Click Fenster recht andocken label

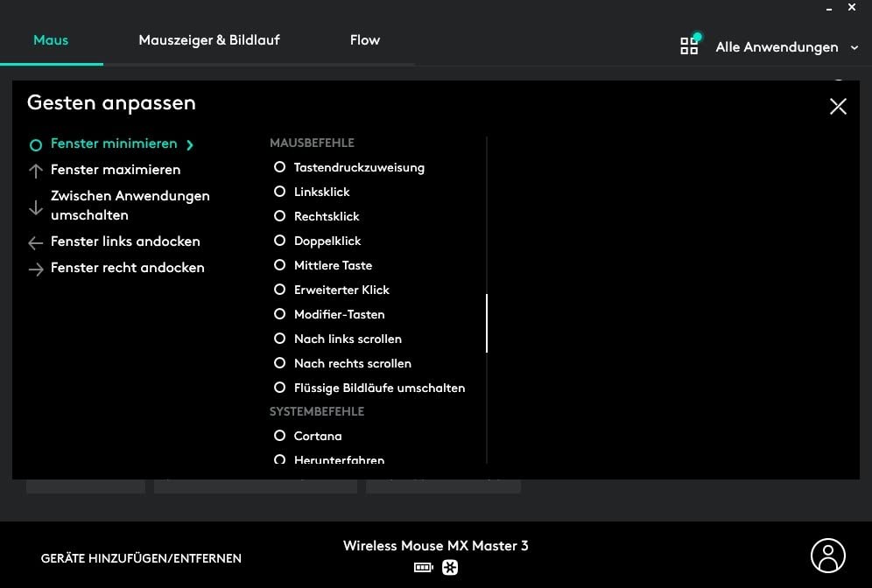tap(127, 268)
